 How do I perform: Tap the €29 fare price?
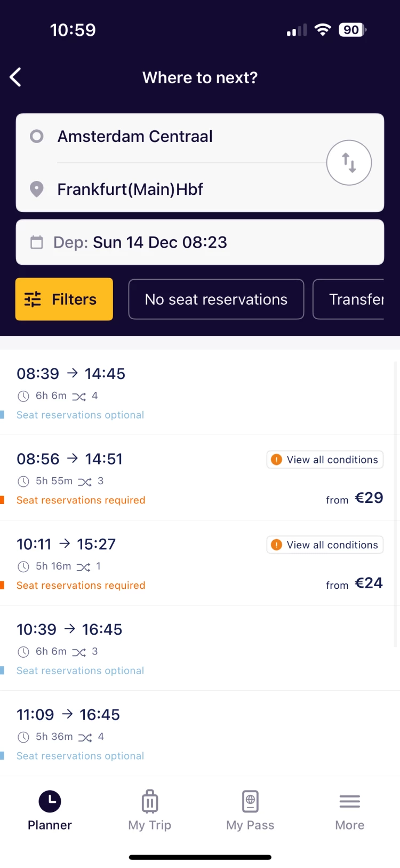click(x=369, y=498)
